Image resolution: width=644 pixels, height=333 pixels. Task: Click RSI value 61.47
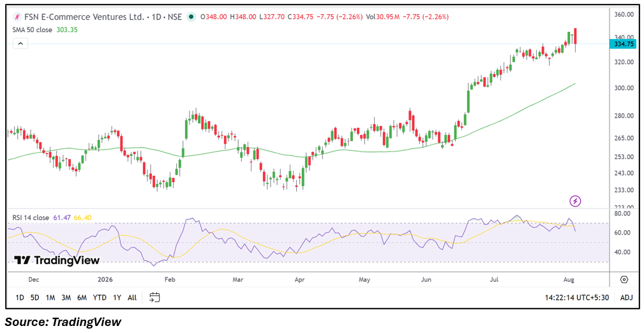(62, 218)
